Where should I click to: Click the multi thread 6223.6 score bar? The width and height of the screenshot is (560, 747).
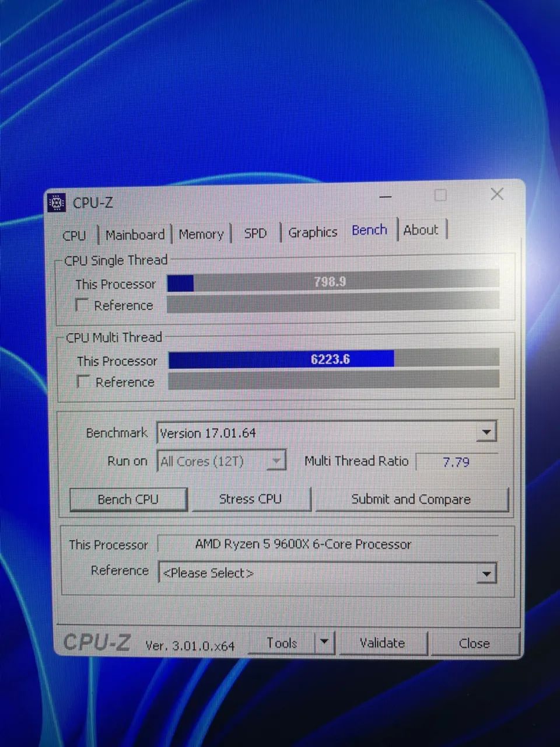pyautogui.click(x=334, y=359)
